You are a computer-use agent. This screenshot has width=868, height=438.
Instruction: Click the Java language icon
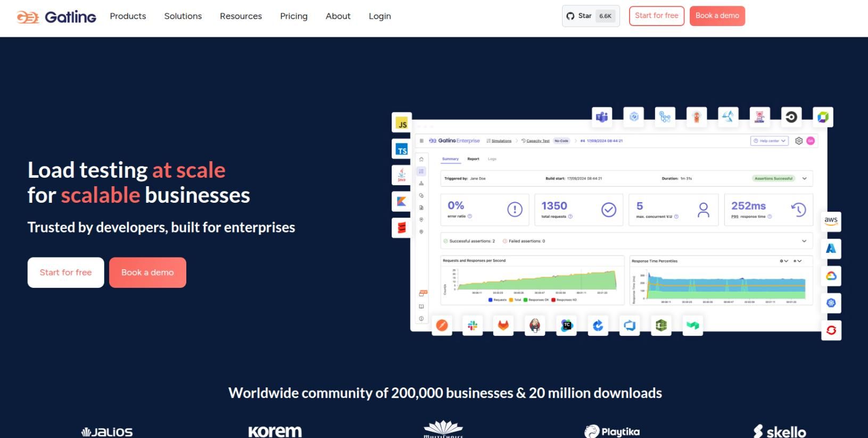click(402, 175)
